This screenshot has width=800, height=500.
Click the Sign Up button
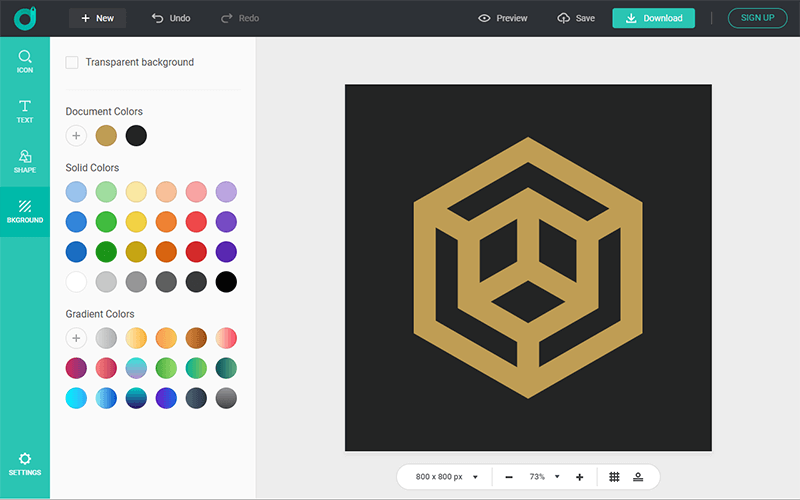tap(757, 18)
